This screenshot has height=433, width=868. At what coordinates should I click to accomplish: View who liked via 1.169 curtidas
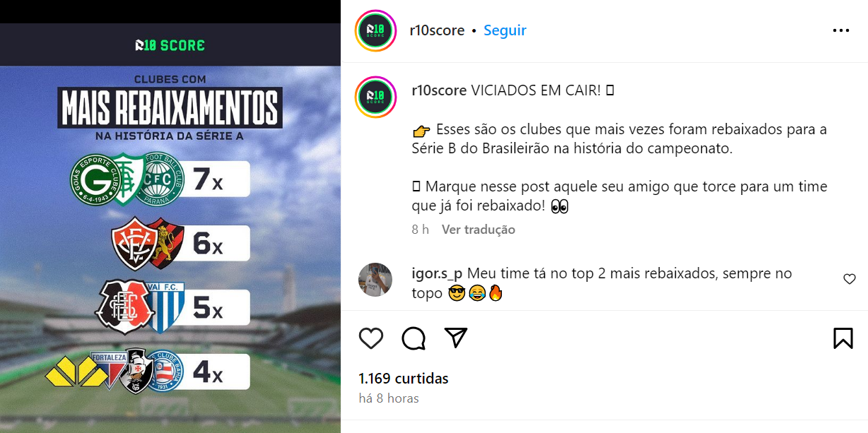[404, 379]
